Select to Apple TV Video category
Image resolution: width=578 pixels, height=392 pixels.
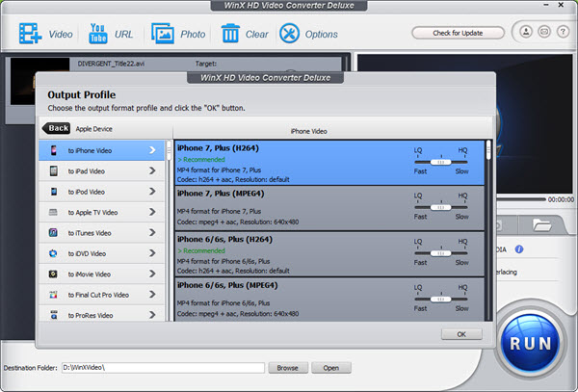click(102, 212)
